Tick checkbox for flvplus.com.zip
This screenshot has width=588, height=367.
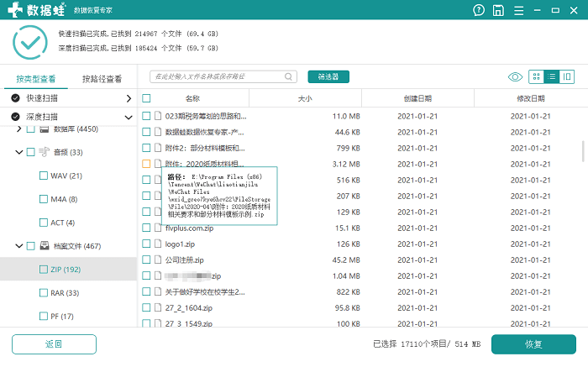tap(146, 228)
